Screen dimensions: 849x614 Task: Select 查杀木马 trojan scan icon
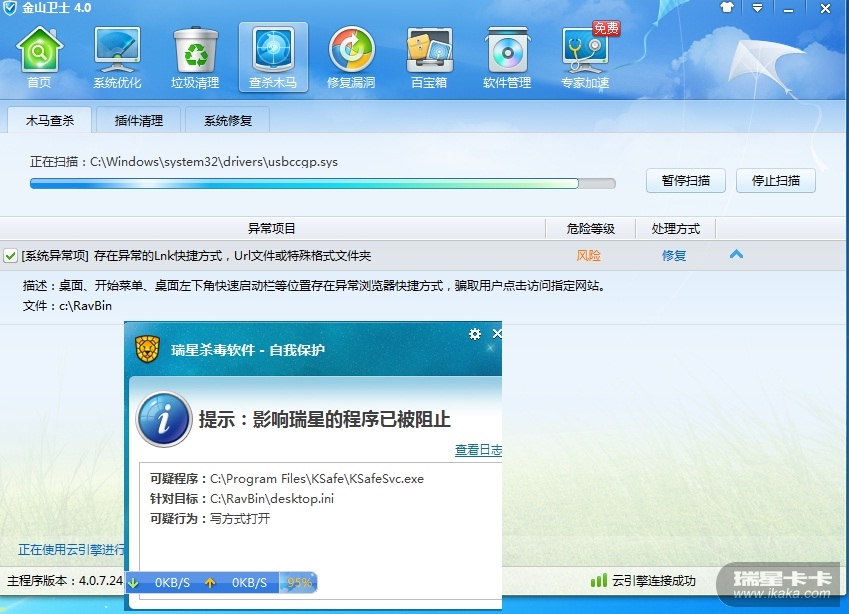coord(273,57)
